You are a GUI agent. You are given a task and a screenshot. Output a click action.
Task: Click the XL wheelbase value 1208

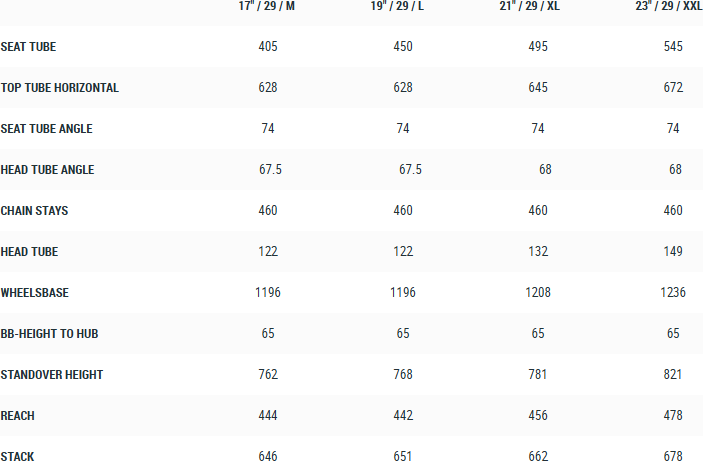tap(538, 293)
